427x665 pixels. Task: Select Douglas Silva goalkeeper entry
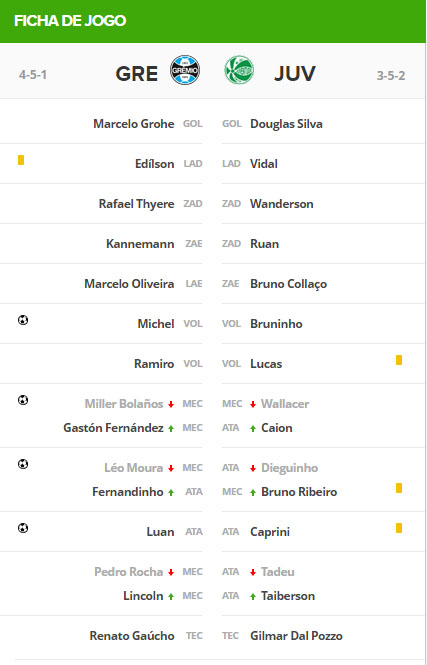pos(286,124)
